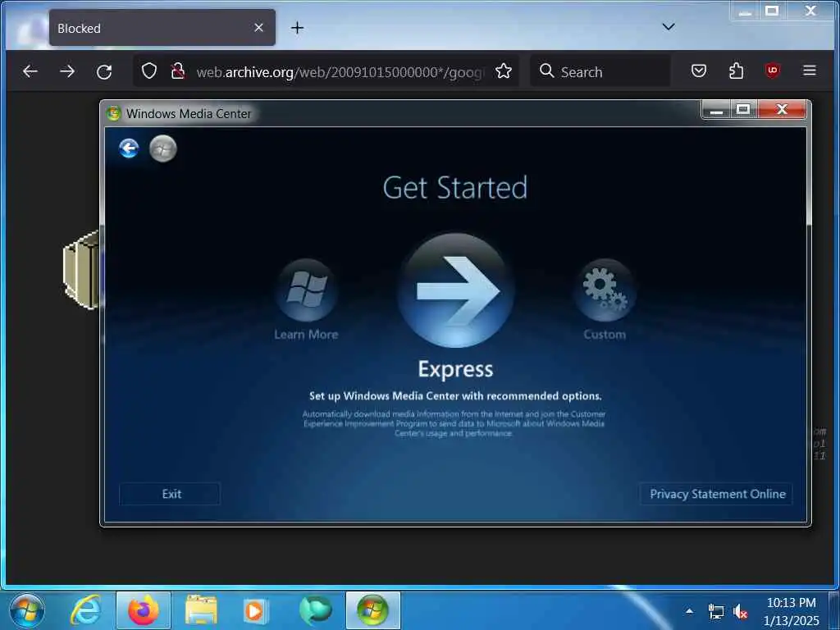This screenshot has width=840, height=630.
Task: Open the Windows Start menu orb
Action: click(27, 610)
